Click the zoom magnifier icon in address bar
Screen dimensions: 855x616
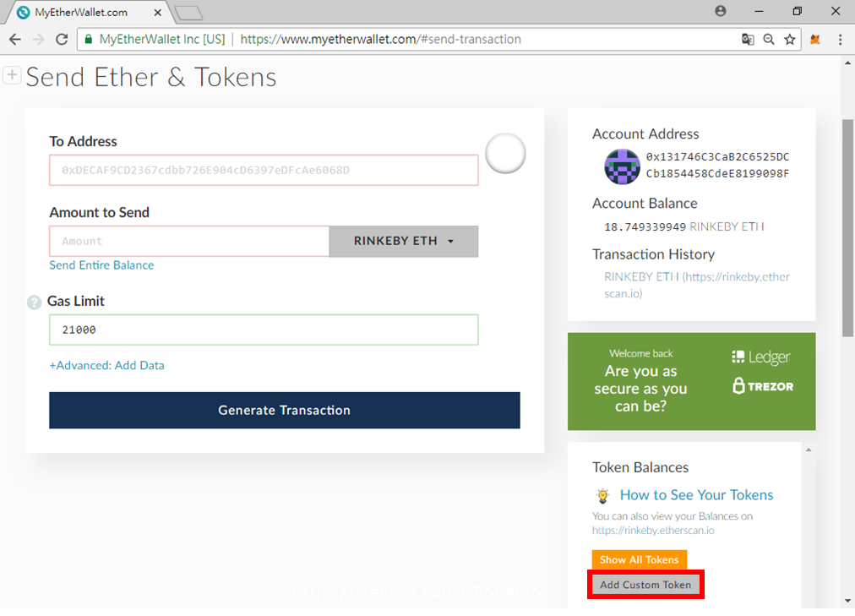769,39
